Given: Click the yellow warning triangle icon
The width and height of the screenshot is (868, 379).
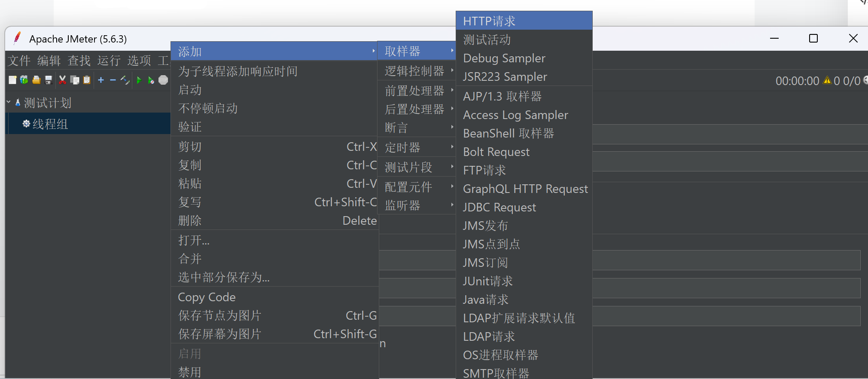Looking at the screenshot, I should point(827,80).
